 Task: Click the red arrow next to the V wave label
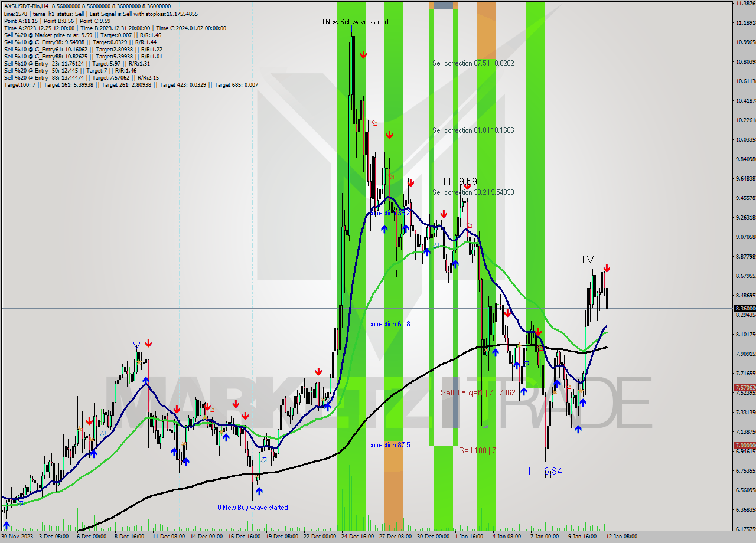[x=148, y=343]
